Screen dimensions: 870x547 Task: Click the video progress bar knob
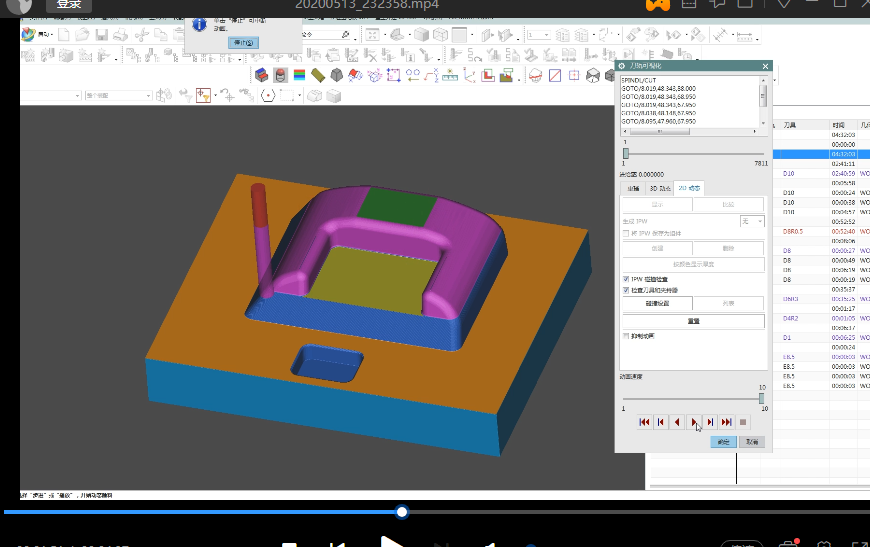pos(402,512)
